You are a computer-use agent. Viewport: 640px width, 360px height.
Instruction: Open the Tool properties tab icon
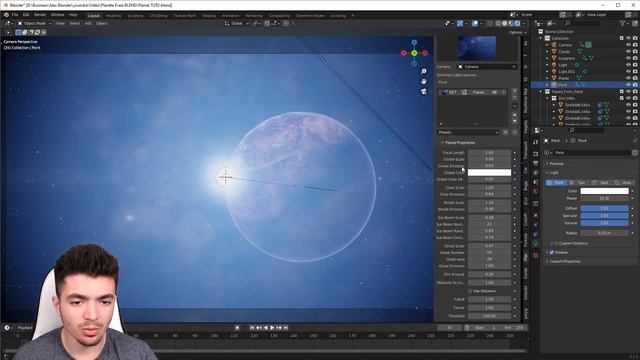(536, 142)
